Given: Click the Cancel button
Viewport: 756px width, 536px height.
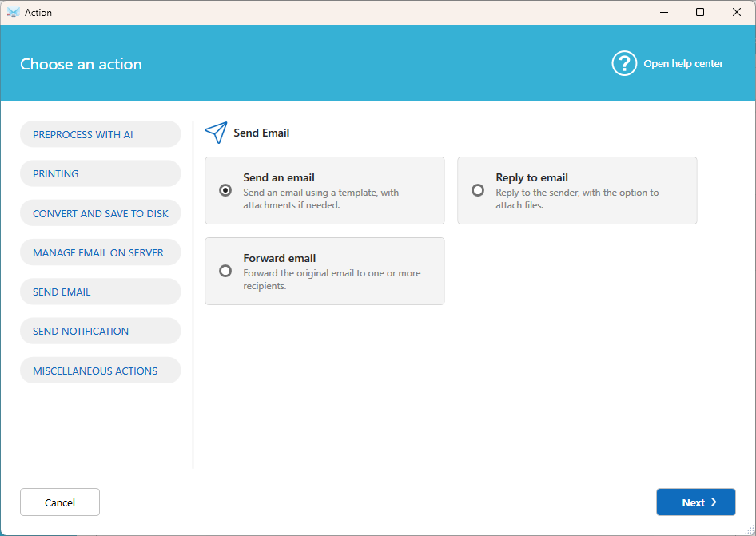Looking at the screenshot, I should (x=60, y=502).
